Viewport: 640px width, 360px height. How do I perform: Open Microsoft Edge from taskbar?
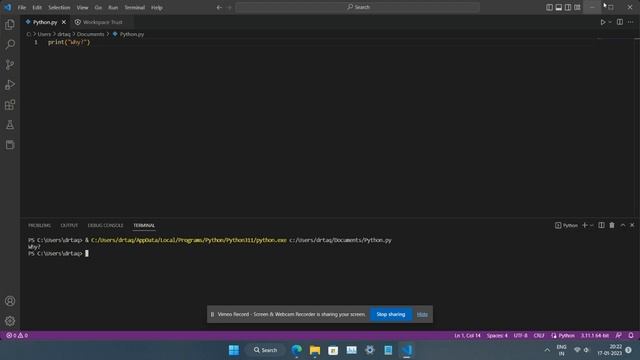[x=296, y=350]
